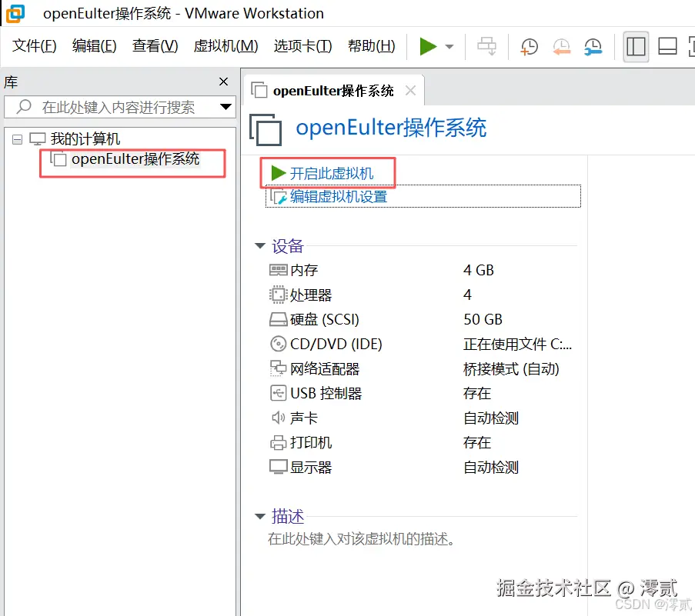Open the 虚拟机(M) menu
The height and width of the screenshot is (616, 695).
coord(226,46)
